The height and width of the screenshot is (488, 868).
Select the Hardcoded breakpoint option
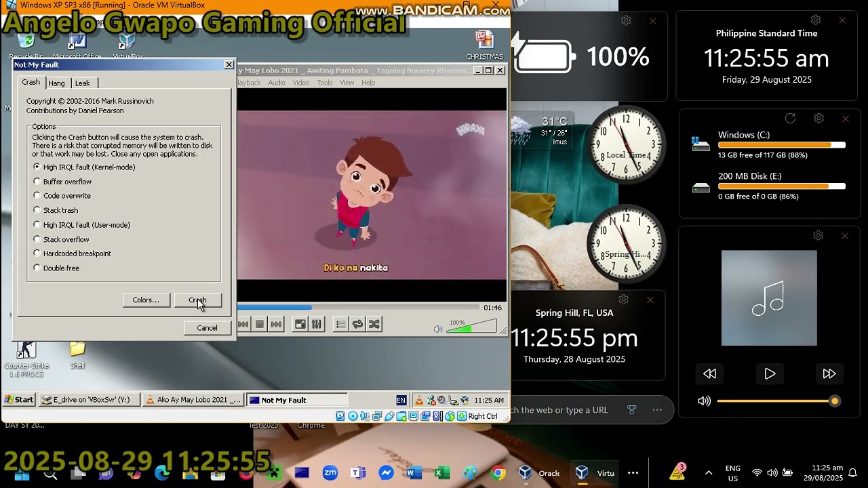pyautogui.click(x=73, y=253)
